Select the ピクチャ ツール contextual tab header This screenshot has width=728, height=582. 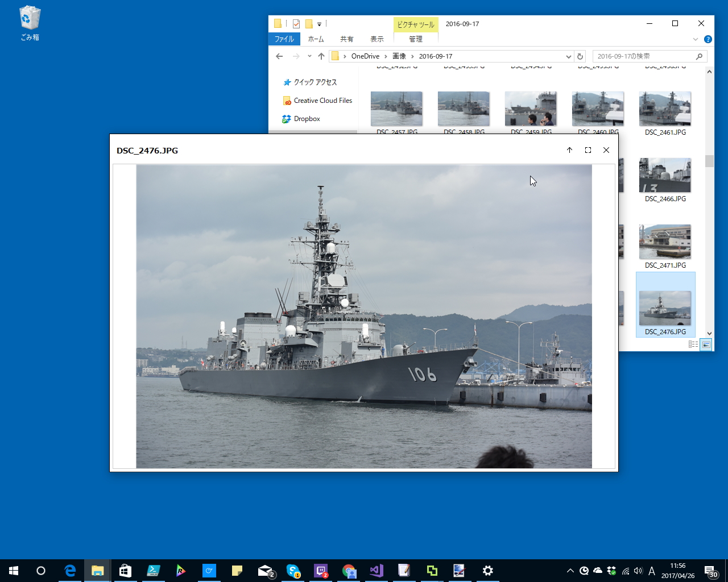(x=416, y=24)
